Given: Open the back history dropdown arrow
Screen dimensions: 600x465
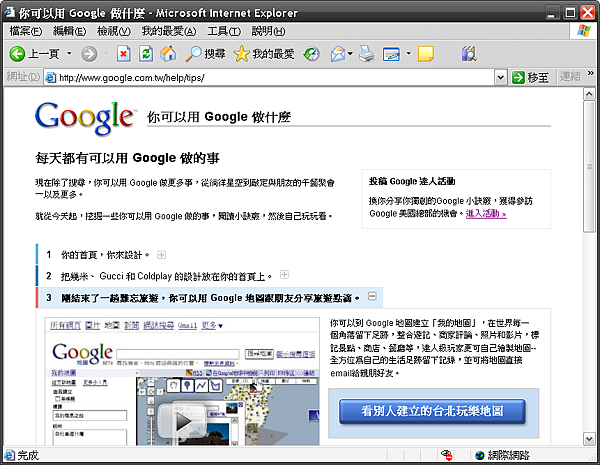Looking at the screenshot, I should coord(69,54).
